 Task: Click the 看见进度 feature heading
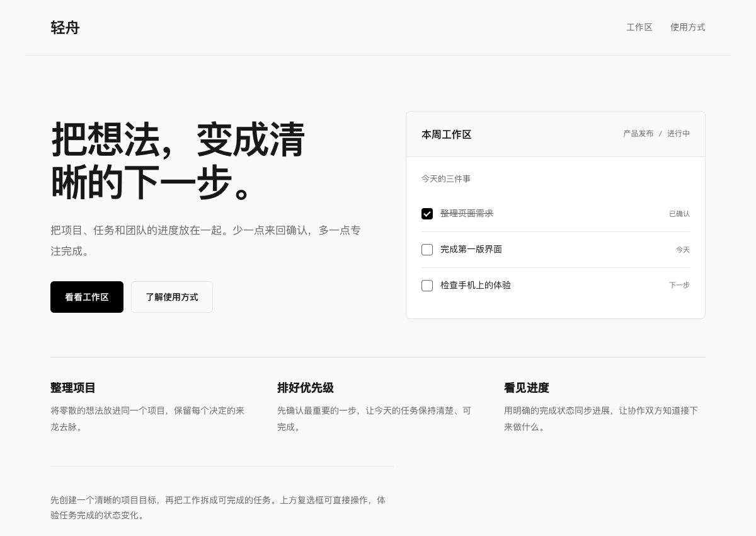527,388
